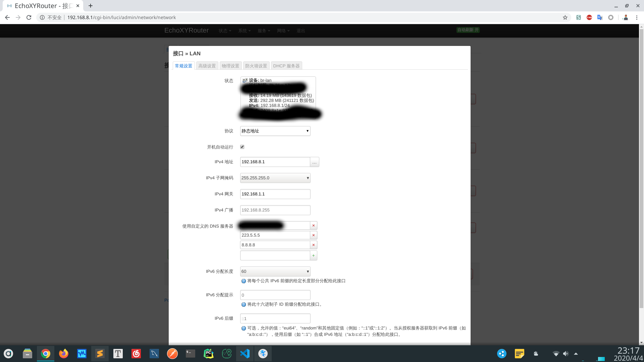Click the IPv4 广播 input field
This screenshot has height=362, width=644.
275,210
